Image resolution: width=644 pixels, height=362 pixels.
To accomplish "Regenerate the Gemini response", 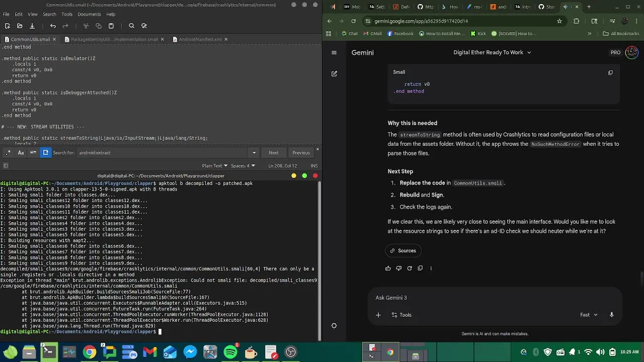I will click(410, 268).
